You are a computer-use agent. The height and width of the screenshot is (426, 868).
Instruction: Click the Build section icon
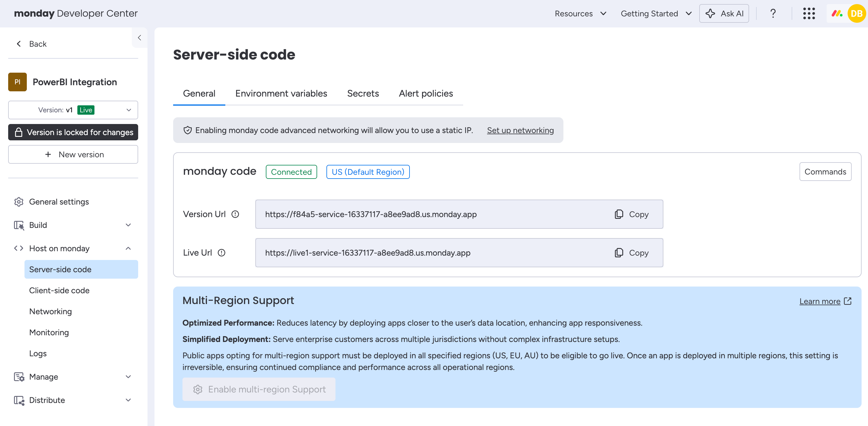[19, 225]
